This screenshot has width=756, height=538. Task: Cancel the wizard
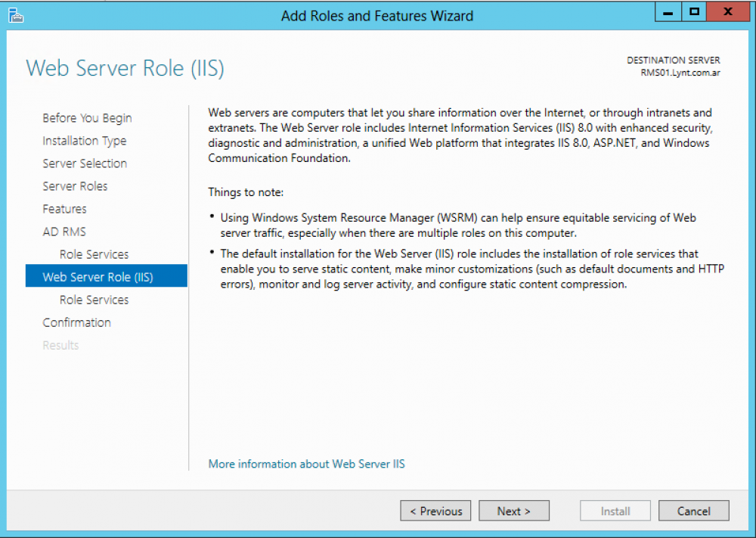click(x=694, y=511)
